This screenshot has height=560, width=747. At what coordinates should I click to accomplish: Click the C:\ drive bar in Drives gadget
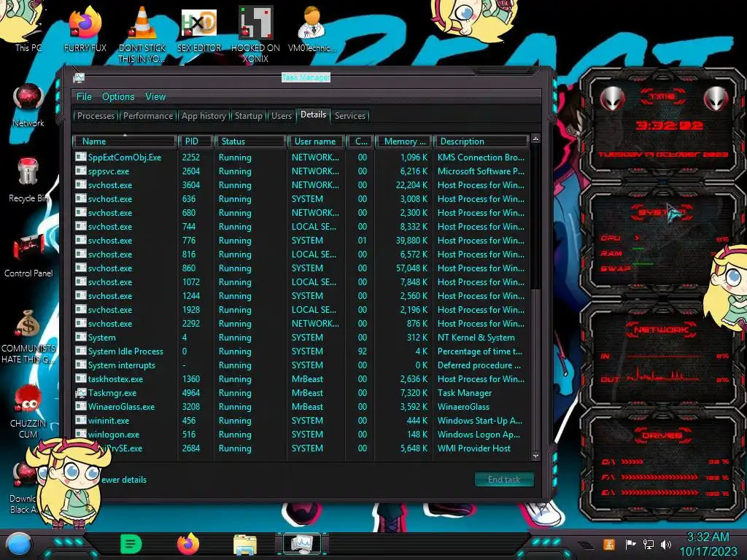(632, 462)
